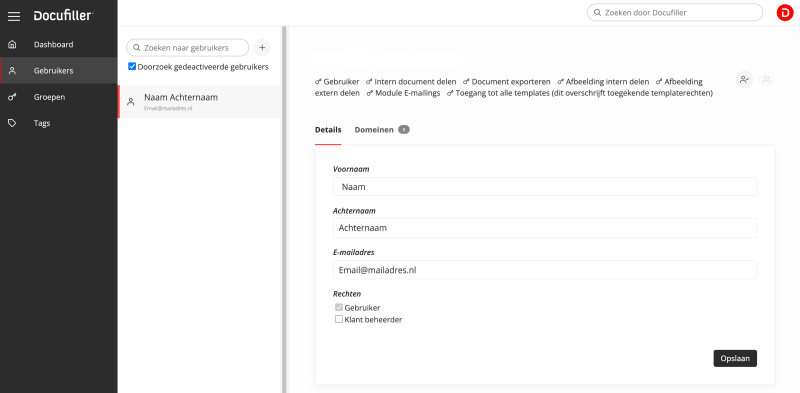Click magnifier icon in user search

coord(137,47)
